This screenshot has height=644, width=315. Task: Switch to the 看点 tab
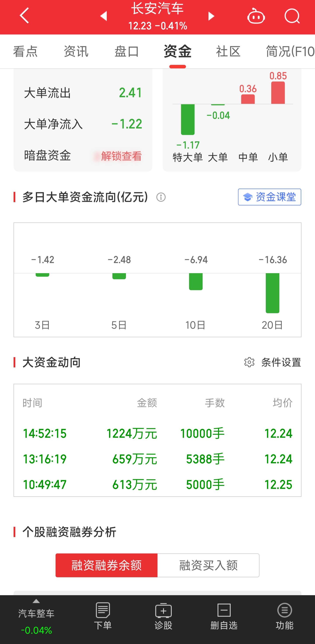[25, 52]
